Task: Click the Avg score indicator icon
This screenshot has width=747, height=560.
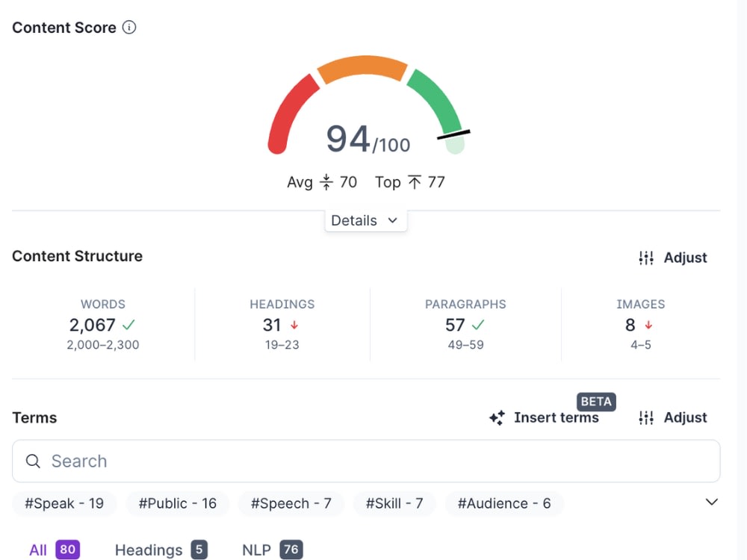Action: tap(326, 182)
